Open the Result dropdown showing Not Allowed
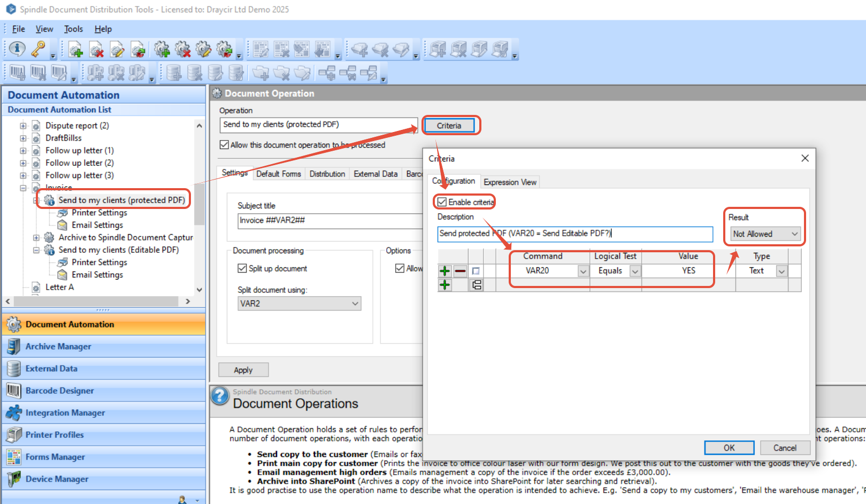This screenshot has height=504, width=866. click(765, 234)
